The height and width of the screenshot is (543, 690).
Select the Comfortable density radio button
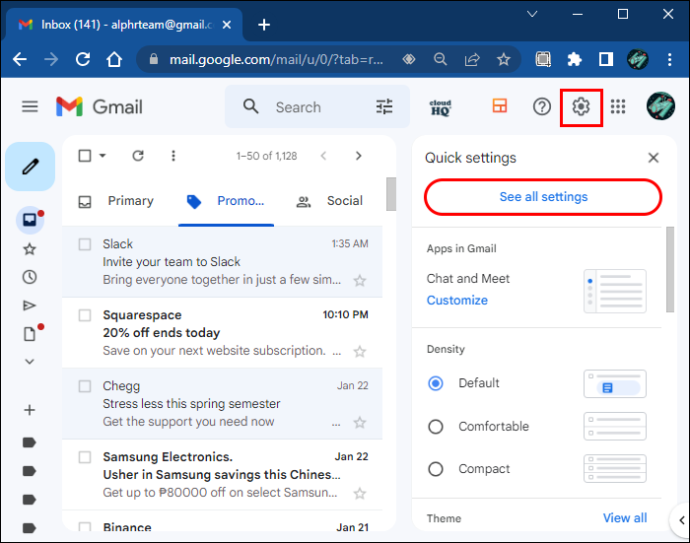436,426
